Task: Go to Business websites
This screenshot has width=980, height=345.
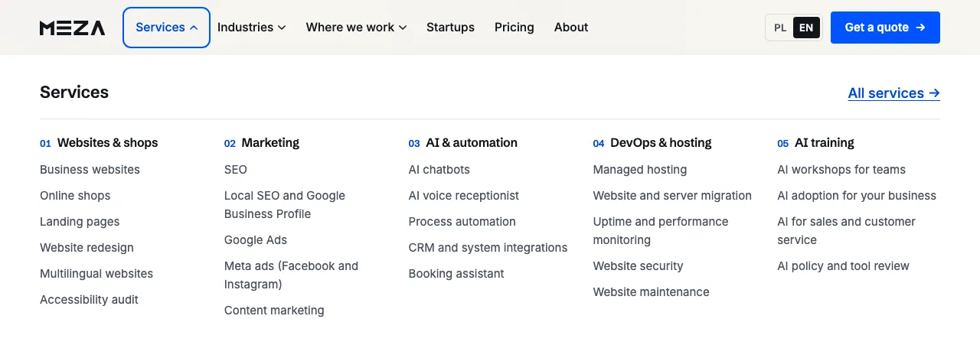Action: click(90, 170)
